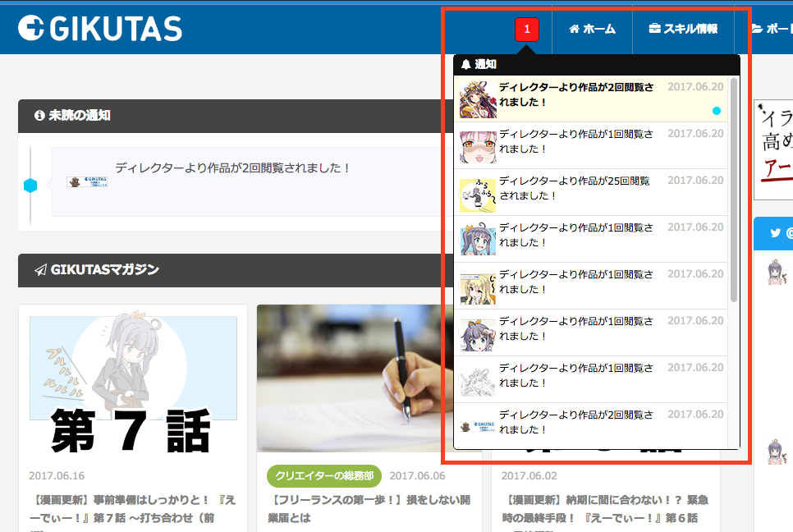Image resolution: width=793 pixels, height=532 pixels.
Task: Click the handwritten ad banner on the right
Action: 773,149
